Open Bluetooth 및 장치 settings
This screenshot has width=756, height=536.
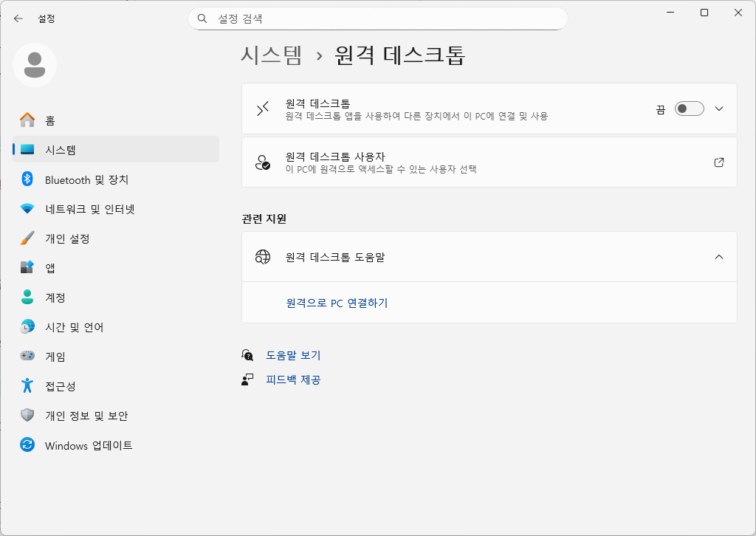click(x=116, y=179)
